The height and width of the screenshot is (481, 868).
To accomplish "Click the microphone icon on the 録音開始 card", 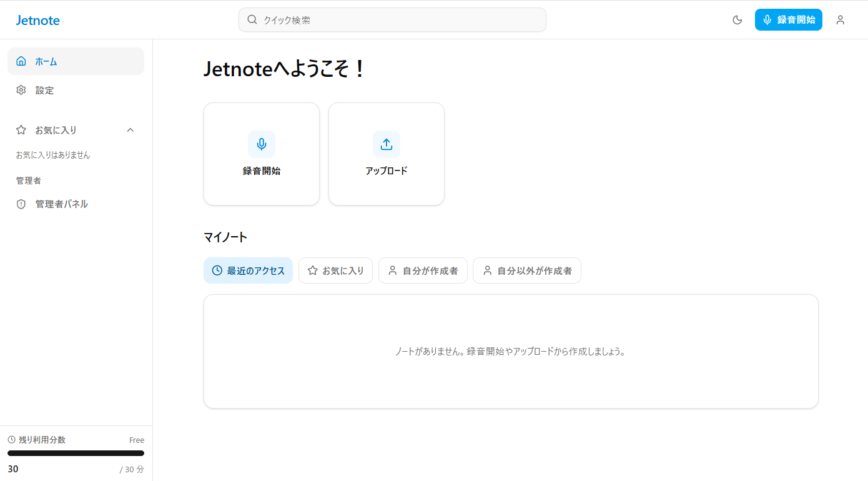I will (x=261, y=144).
